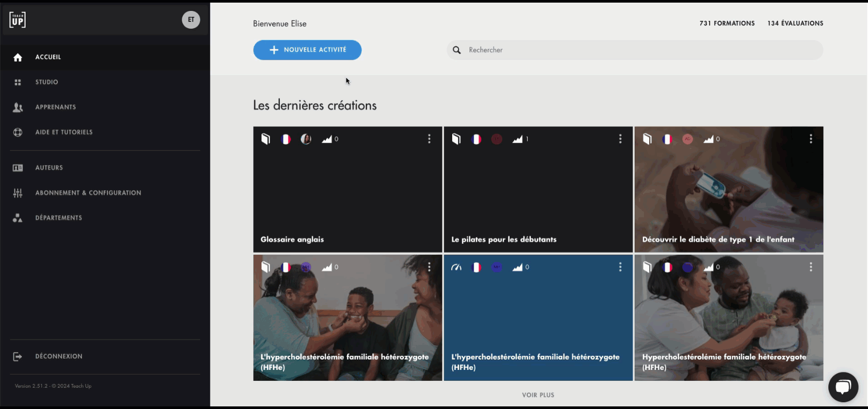
Task: Select Départements in sidebar
Action: (58, 218)
